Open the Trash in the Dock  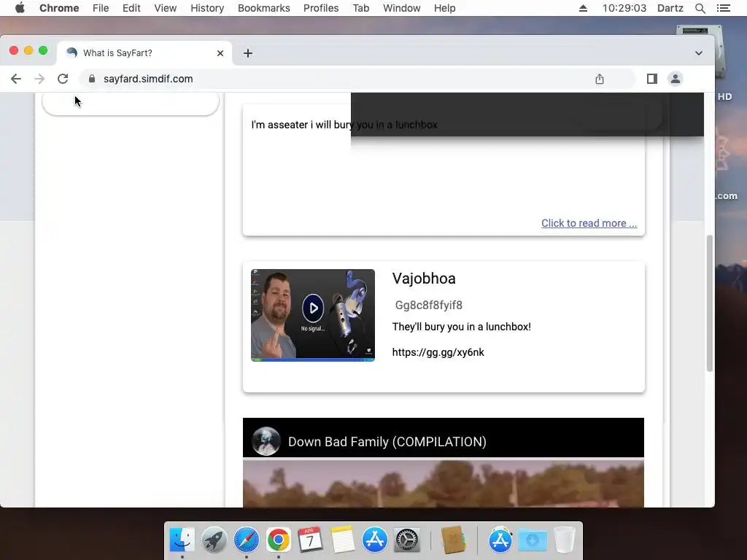[565, 540]
